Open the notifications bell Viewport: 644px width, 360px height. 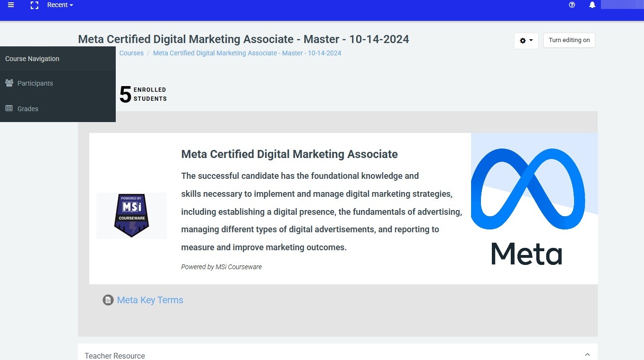592,5
